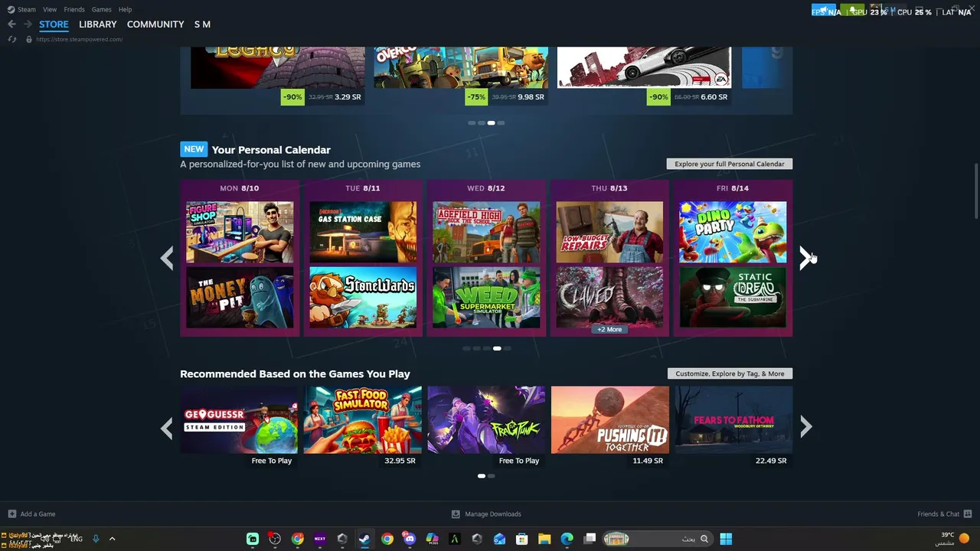Show previous recommended games
The image size is (980, 551).
(167, 427)
